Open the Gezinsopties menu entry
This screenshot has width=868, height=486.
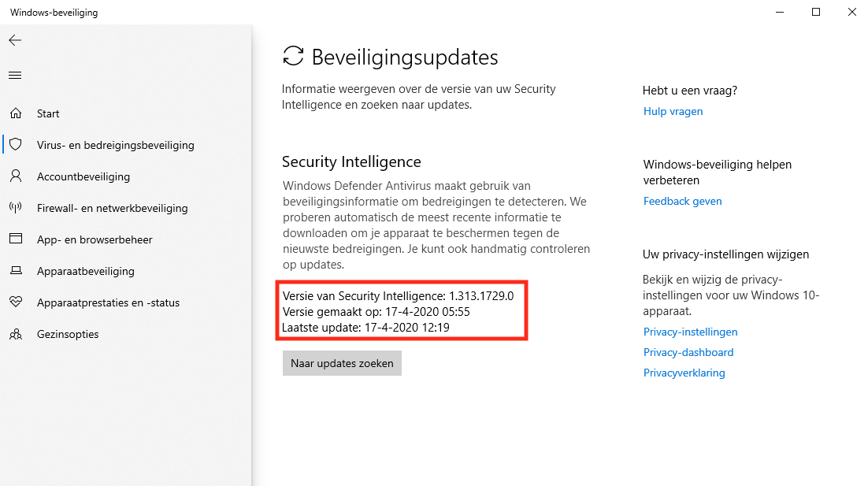coord(68,334)
